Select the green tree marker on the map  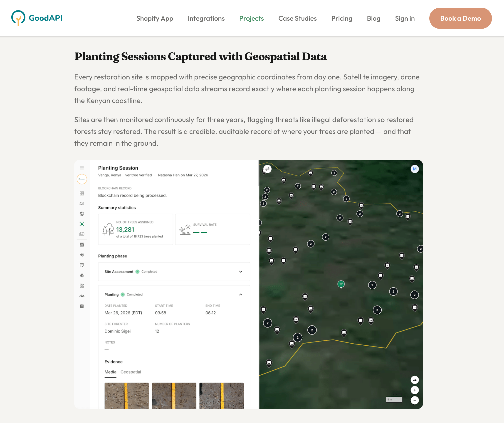pyautogui.click(x=341, y=284)
